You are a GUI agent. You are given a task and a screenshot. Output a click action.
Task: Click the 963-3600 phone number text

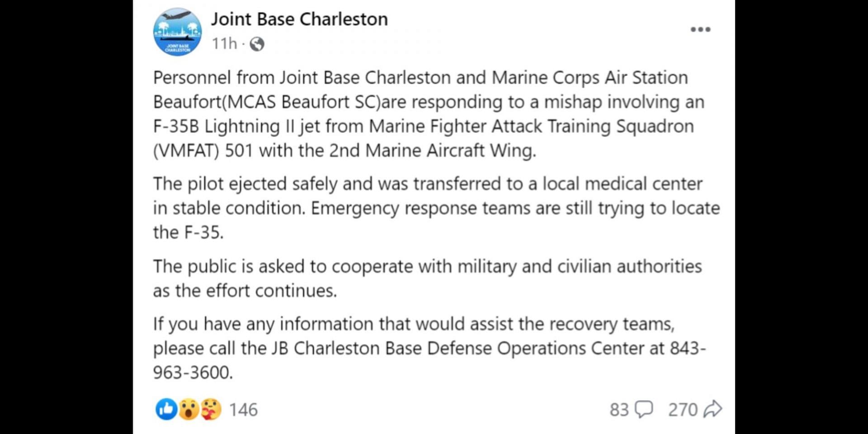click(x=193, y=373)
